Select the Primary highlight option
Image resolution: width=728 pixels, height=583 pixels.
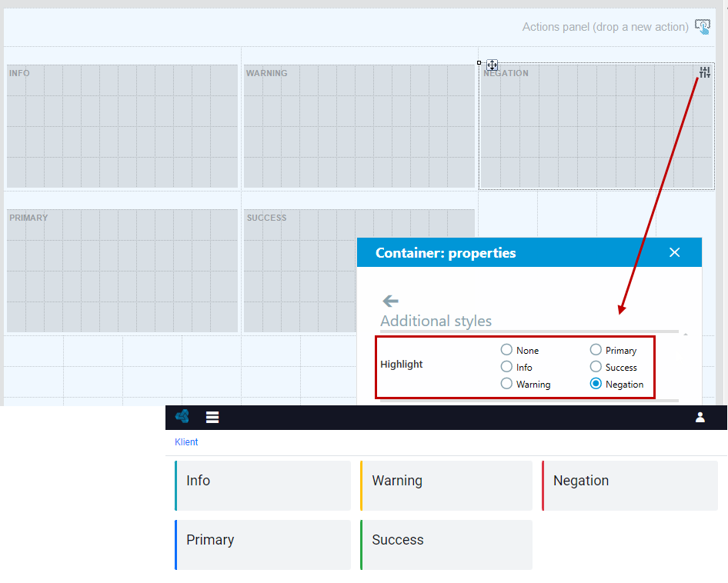[x=596, y=349]
